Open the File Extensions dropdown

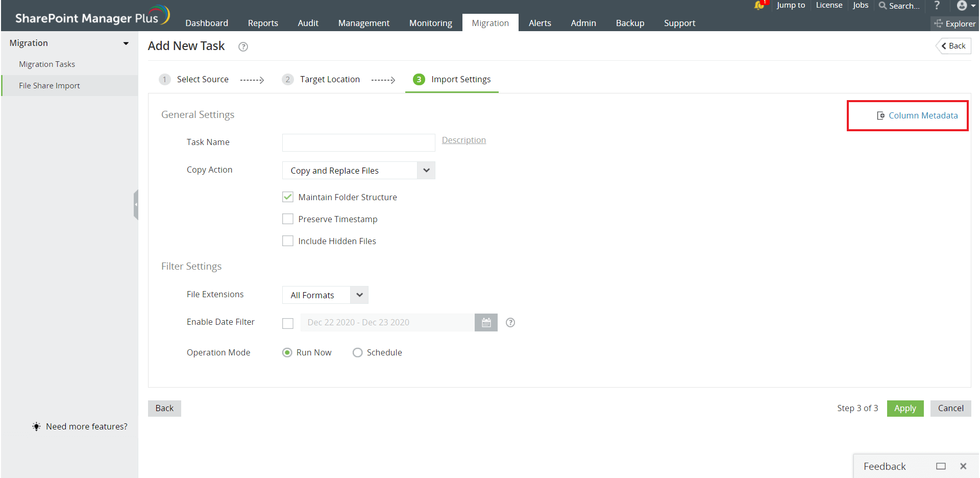click(x=325, y=295)
